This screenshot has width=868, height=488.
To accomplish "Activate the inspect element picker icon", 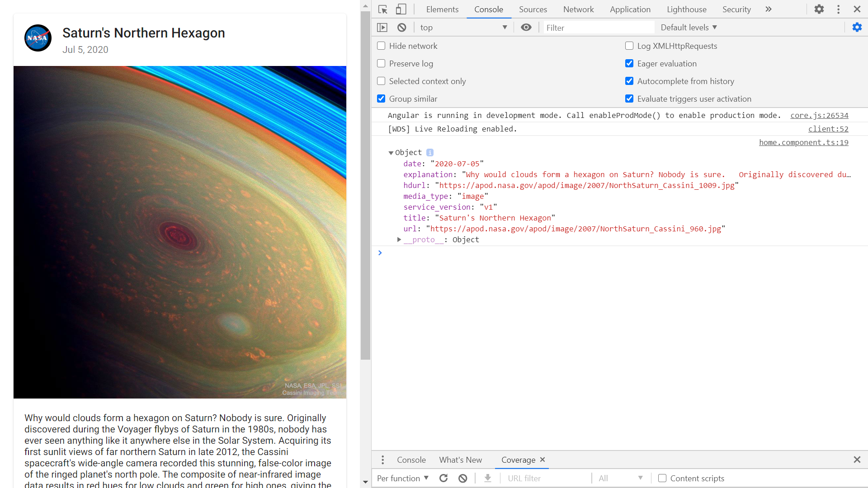I will [383, 9].
